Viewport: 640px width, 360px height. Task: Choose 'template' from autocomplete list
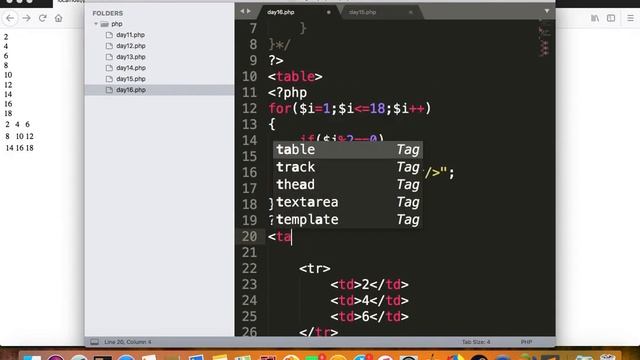tap(348, 220)
